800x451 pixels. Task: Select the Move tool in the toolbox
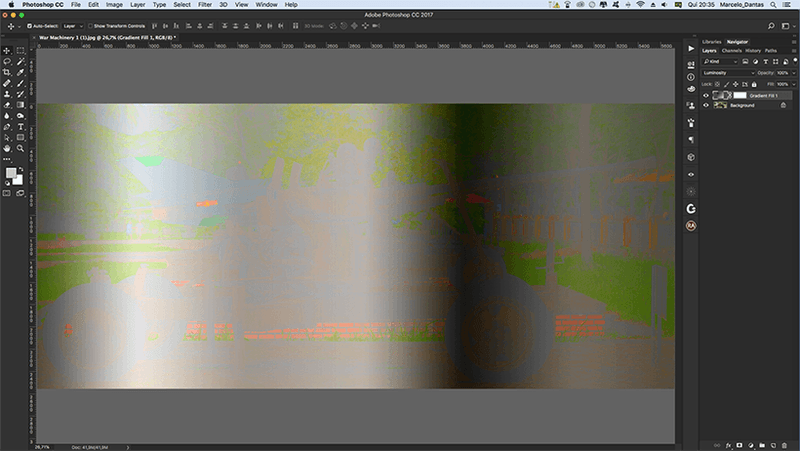[x=7, y=51]
